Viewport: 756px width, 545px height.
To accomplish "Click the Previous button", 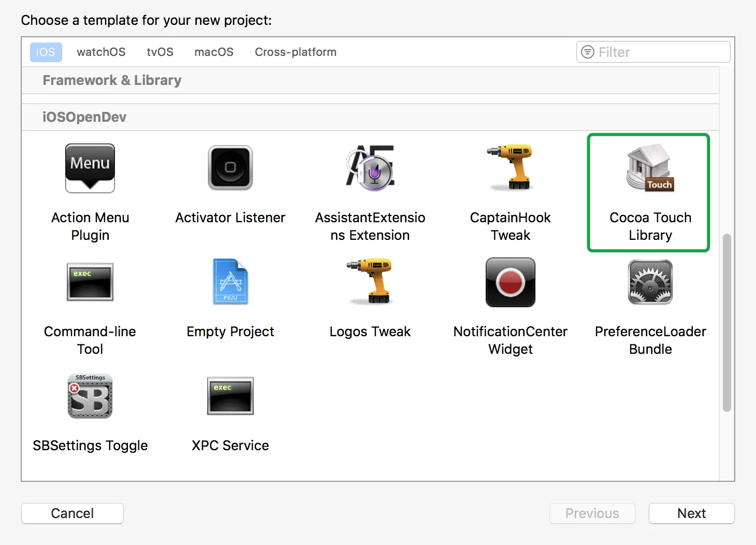I will coord(592,513).
